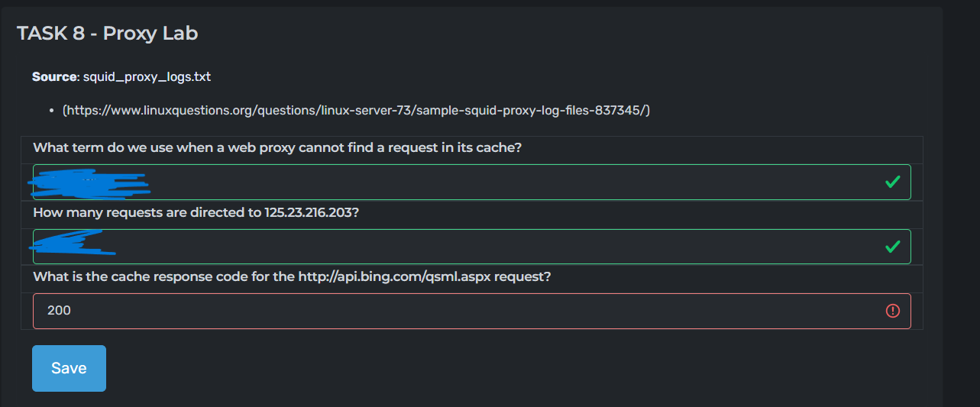Click the web proxy cache question text
The height and width of the screenshot is (407, 980).
277,147
